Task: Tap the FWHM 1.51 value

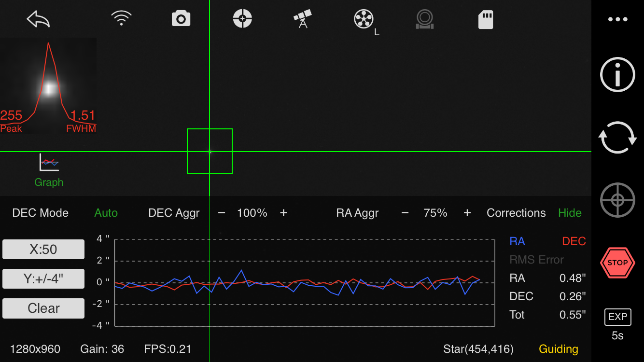Action: tap(83, 115)
